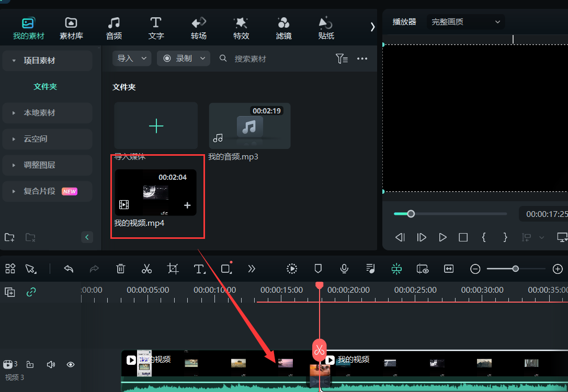
Task: Delete the selected clip with the trash icon
Action: pos(121,269)
